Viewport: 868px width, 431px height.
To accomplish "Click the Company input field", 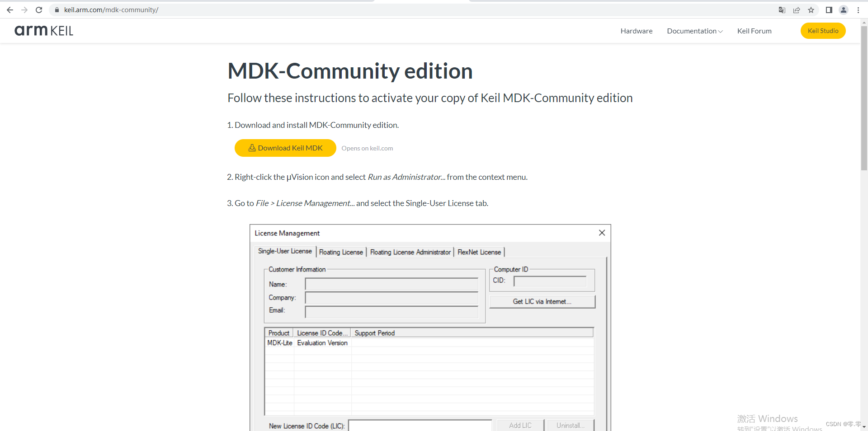I will tap(392, 298).
